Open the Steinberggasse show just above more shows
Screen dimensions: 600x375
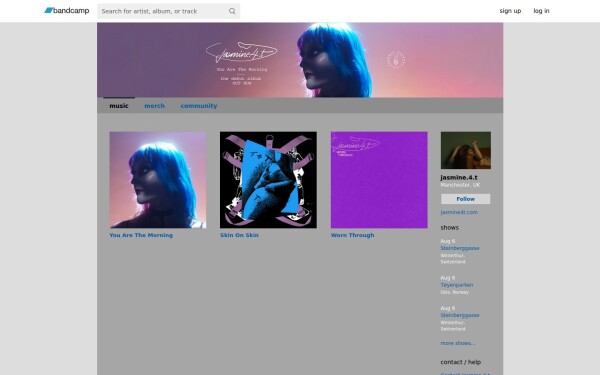tap(460, 315)
